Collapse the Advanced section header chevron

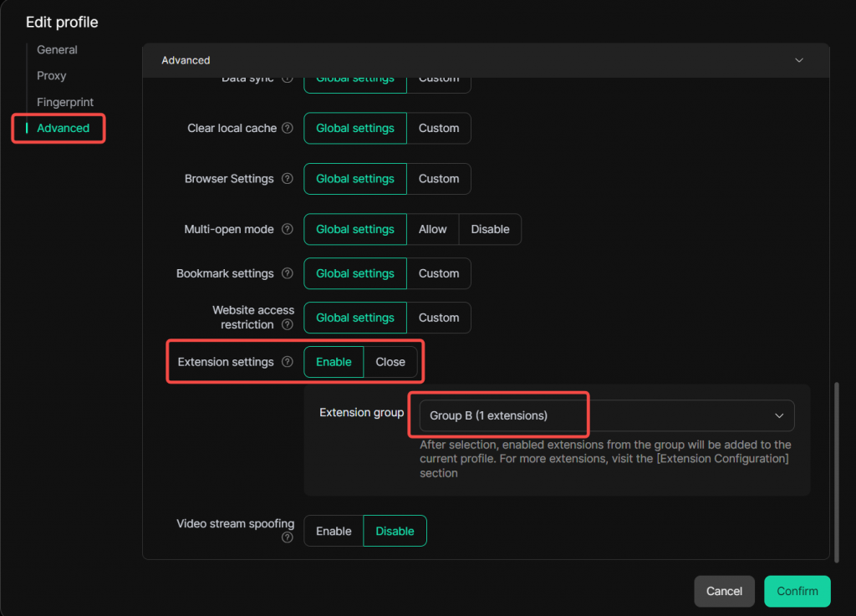[799, 60]
